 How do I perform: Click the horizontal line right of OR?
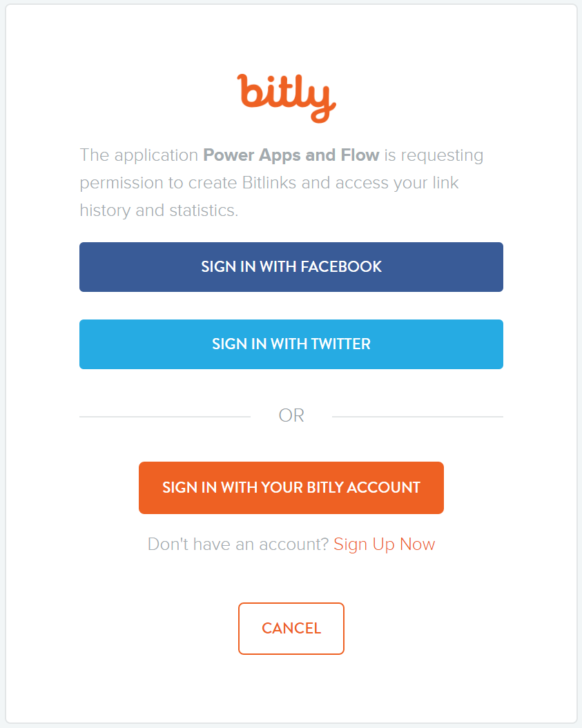[x=417, y=417]
